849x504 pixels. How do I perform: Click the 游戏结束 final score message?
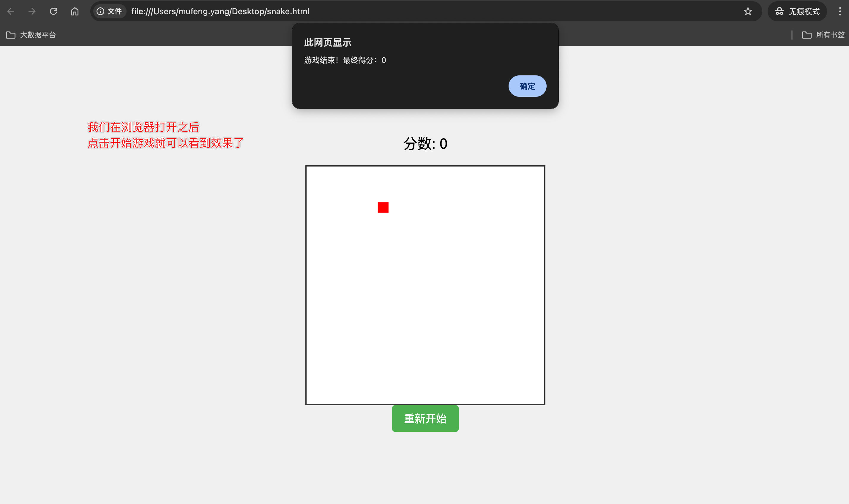coord(345,61)
